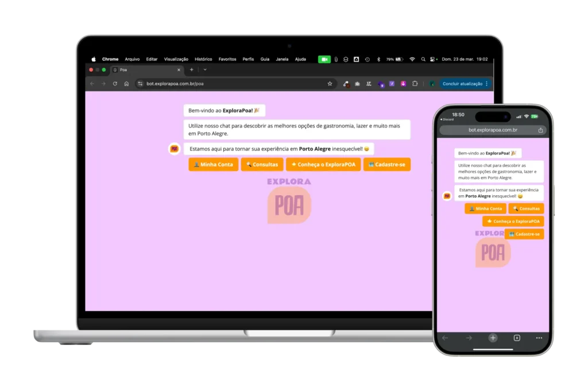Open the Perfis menu
Viewport: 588px width, 391px height.
point(248,59)
